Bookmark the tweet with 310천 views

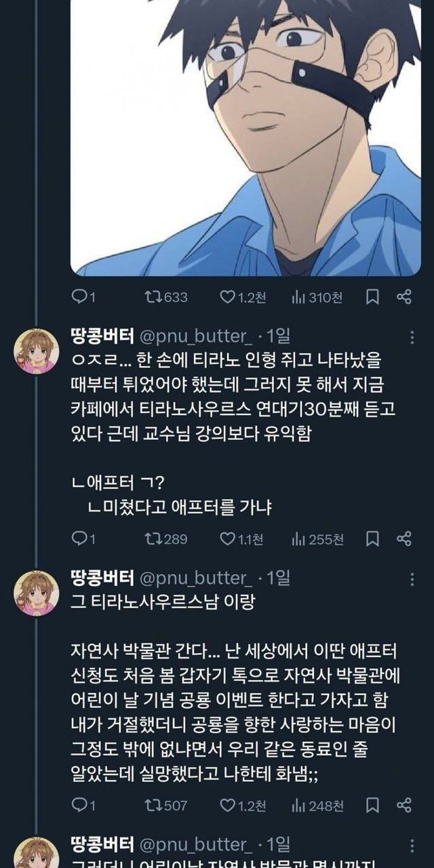click(372, 297)
